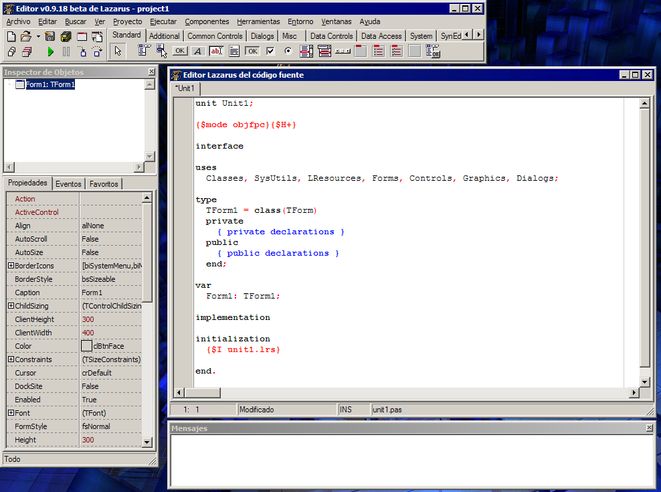
Task: Click the Cursor property value crDefault
Action: pos(111,373)
